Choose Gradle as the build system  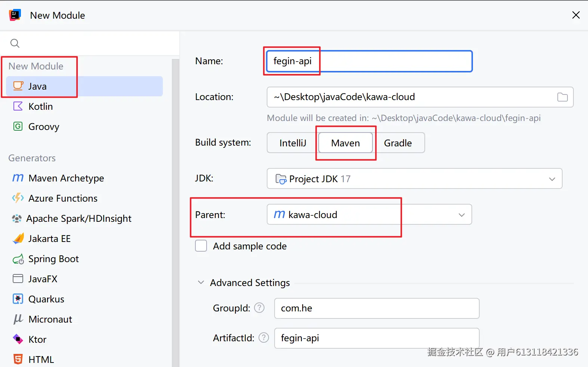tap(398, 143)
